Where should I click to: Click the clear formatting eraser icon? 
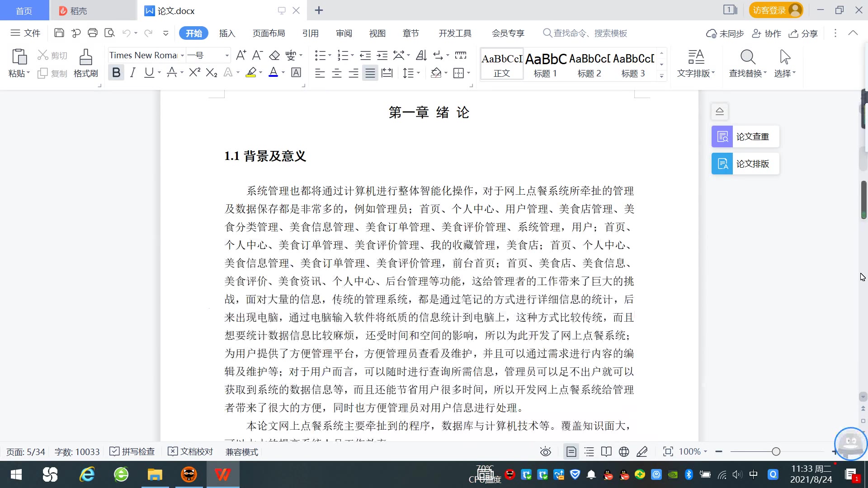(x=274, y=56)
